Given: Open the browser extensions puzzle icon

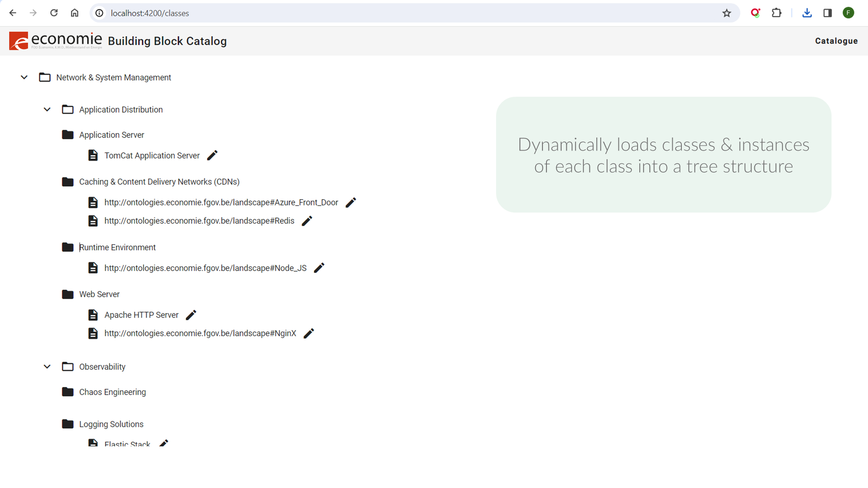Looking at the screenshot, I should (776, 13).
